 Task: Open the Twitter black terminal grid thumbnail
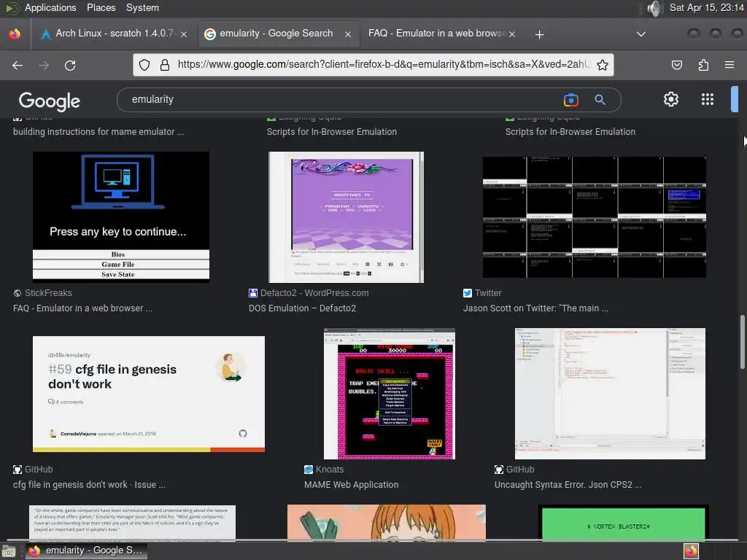click(595, 217)
